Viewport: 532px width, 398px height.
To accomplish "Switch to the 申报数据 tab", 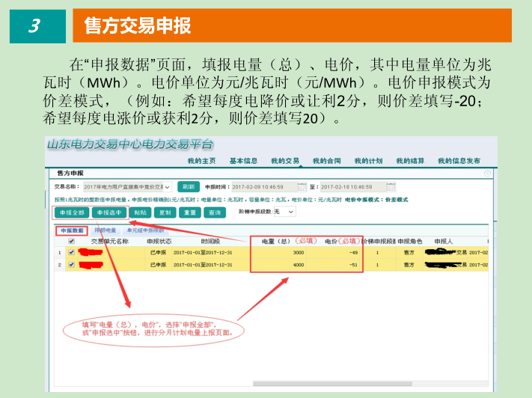I will (72, 230).
